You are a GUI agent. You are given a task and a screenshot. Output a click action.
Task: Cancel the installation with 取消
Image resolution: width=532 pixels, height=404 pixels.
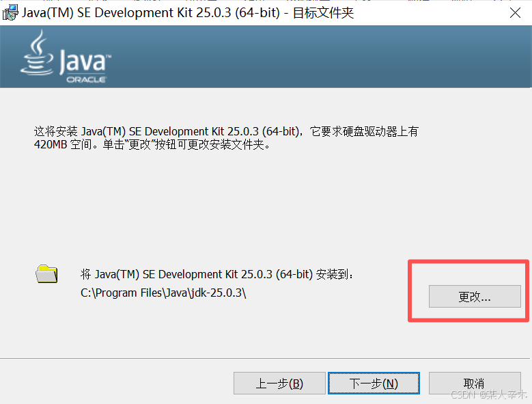(475, 383)
